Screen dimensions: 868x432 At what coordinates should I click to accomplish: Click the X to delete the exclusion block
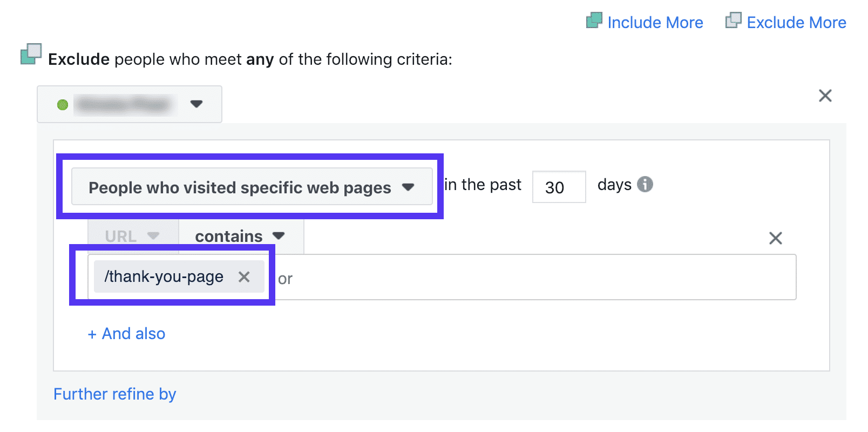(x=825, y=96)
